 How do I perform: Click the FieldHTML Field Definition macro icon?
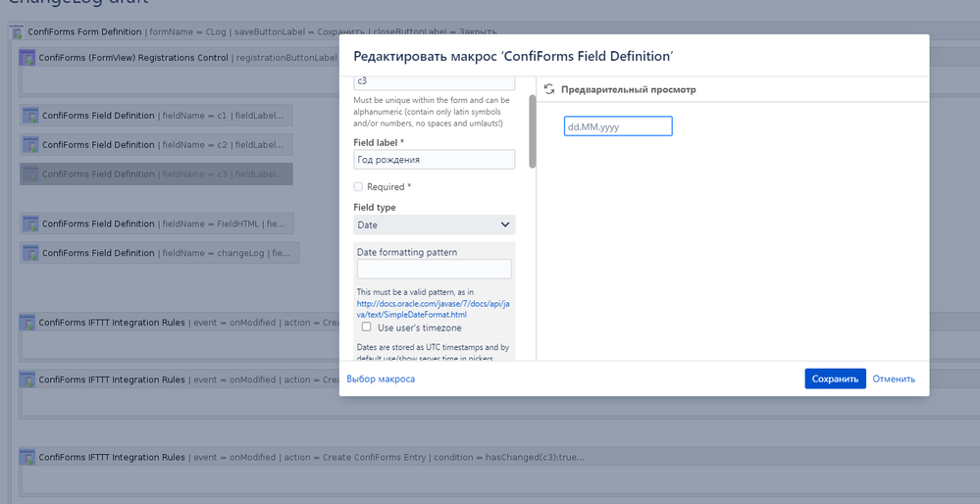[x=30, y=224]
